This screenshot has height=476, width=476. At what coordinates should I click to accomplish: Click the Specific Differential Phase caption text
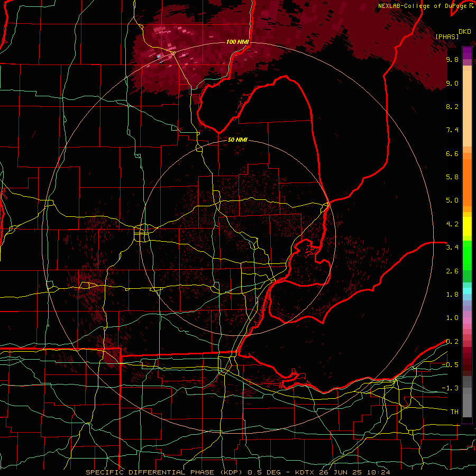[x=238, y=472]
